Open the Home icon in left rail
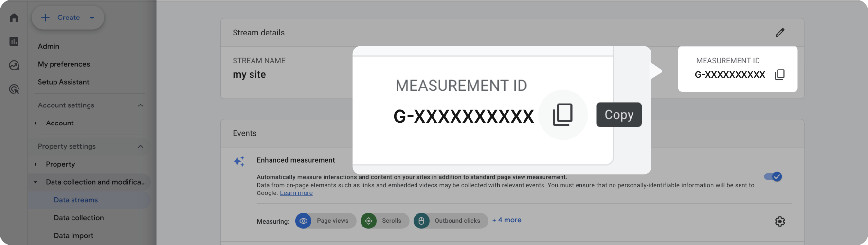The width and height of the screenshot is (868, 245). point(14,18)
